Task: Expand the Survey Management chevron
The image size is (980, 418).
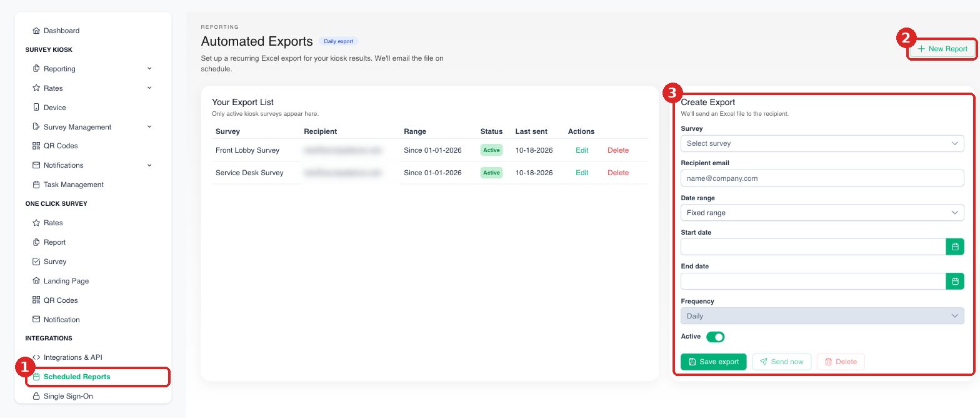Action: [149, 126]
